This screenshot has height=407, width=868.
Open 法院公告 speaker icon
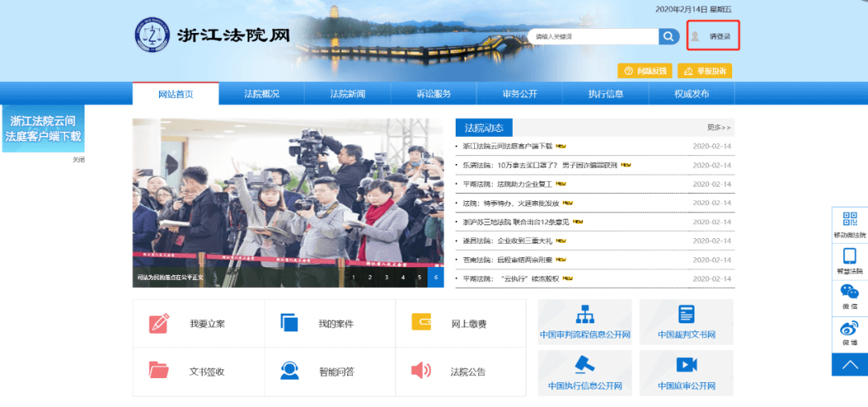pyautogui.click(x=420, y=371)
